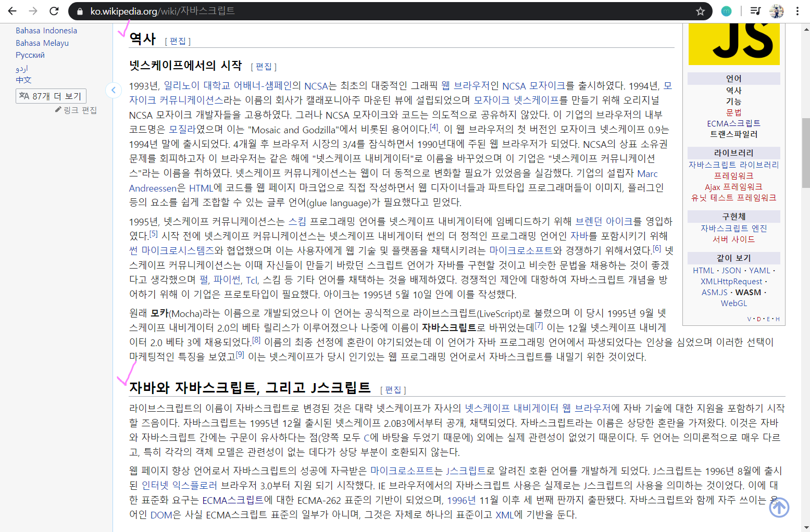Image resolution: width=810 pixels, height=532 pixels.
Task: Open 모자이크 넷스케이프 link
Action: pos(516,100)
